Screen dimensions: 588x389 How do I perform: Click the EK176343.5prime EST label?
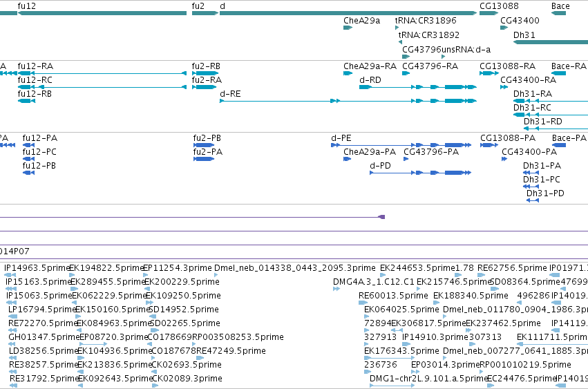pos(401,351)
